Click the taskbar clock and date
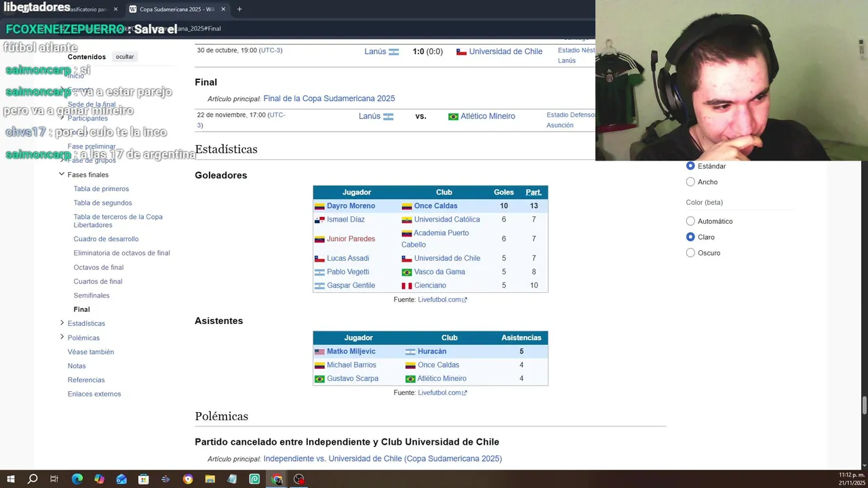This screenshot has width=868, height=488. point(852,479)
